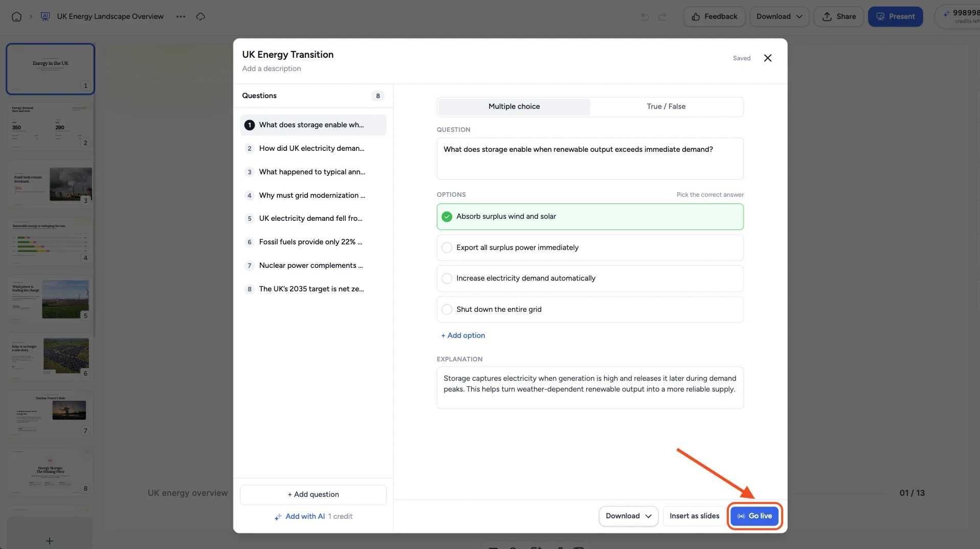Click the Go live button
The height and width of the screenshot is (549, 980).
(754, 516)
